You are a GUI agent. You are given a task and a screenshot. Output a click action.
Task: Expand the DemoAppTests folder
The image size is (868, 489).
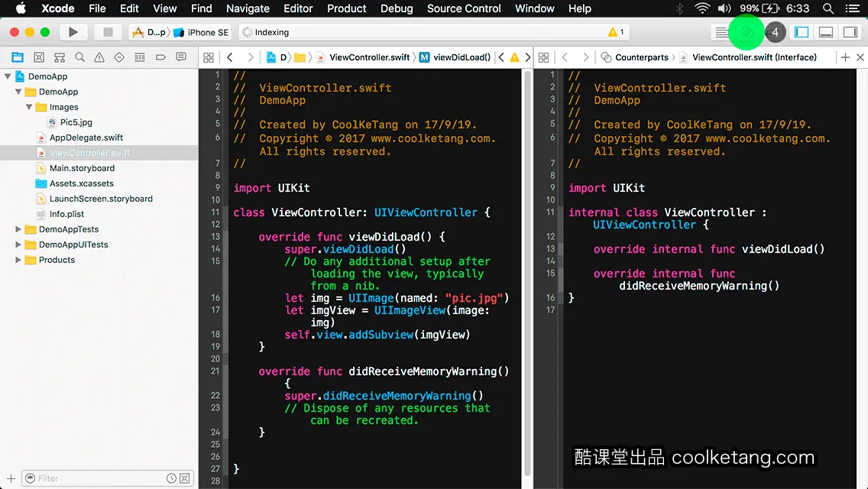[x=18, y=228]
